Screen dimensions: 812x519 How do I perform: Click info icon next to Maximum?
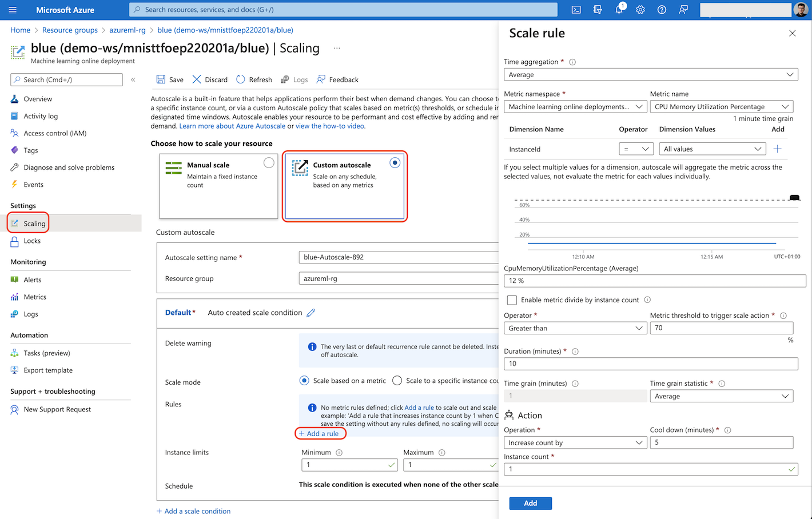tap(442, 453)
